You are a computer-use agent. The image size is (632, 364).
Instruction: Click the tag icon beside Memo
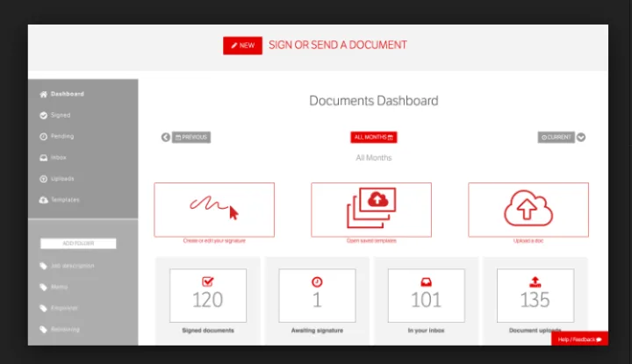coord(44,287)
